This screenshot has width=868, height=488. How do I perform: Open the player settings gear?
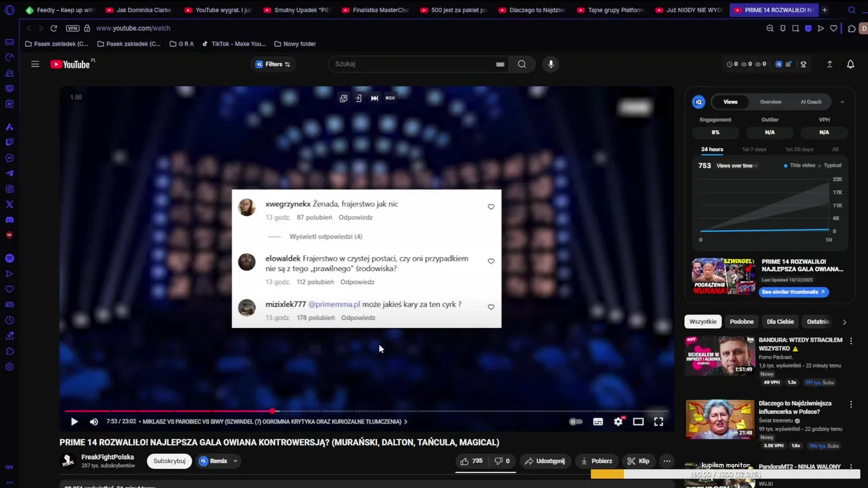click(618, 422)
